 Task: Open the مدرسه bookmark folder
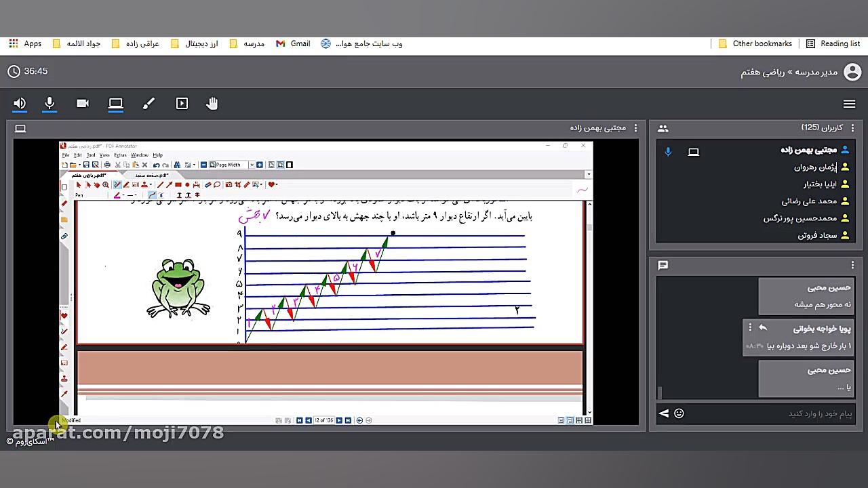point(247,43)
